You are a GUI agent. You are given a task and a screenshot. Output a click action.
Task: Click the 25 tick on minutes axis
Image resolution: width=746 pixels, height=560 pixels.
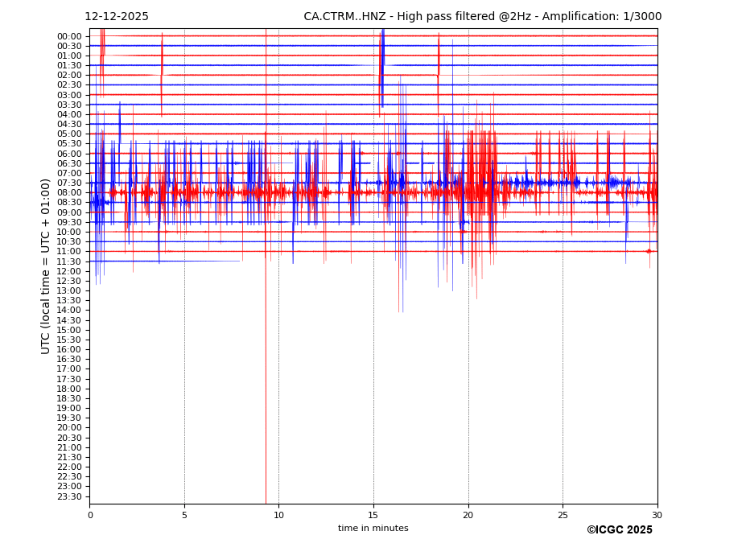(563, 515)
